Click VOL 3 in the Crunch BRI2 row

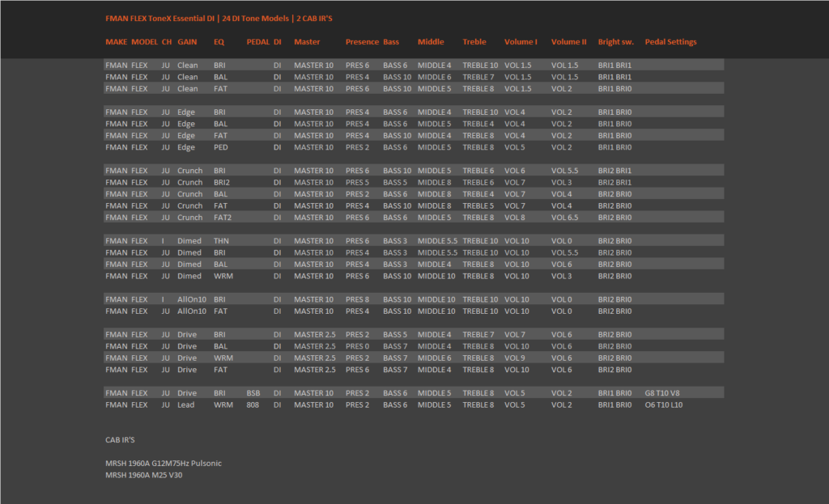point(562,182)
